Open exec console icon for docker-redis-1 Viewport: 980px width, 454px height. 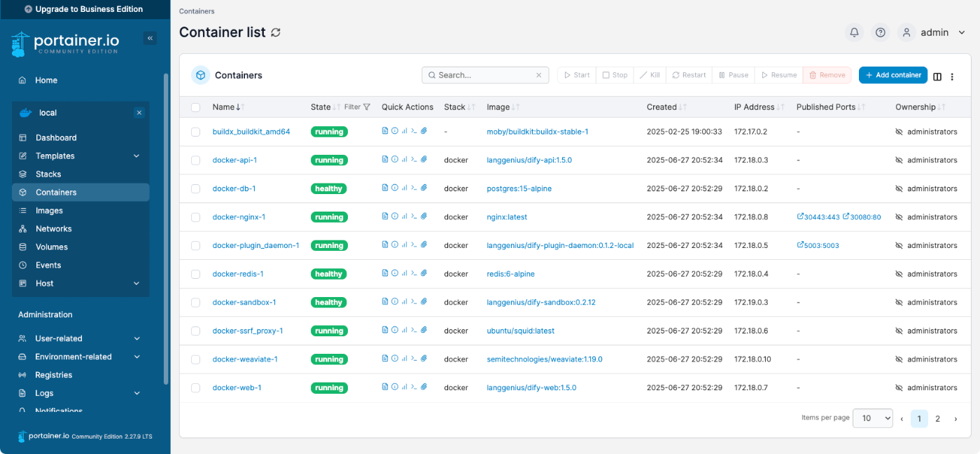tap(414, 274)
